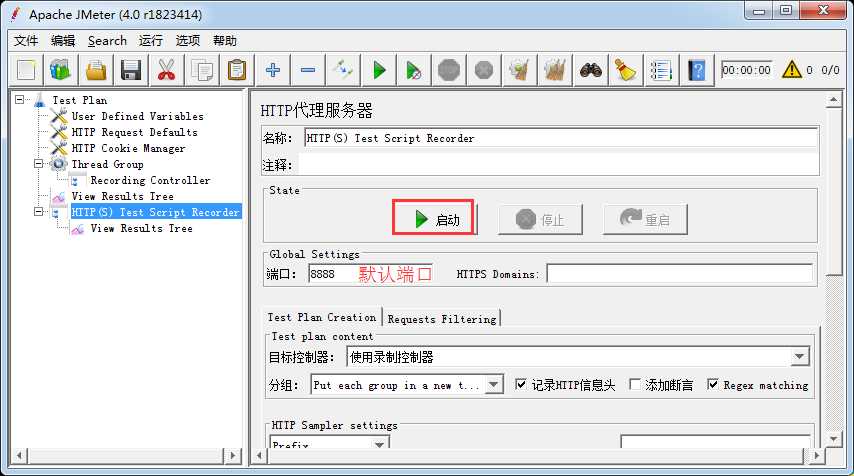
Task: Open search with binoculars icon
Action: pyautogui.click(x=590, y=70)
